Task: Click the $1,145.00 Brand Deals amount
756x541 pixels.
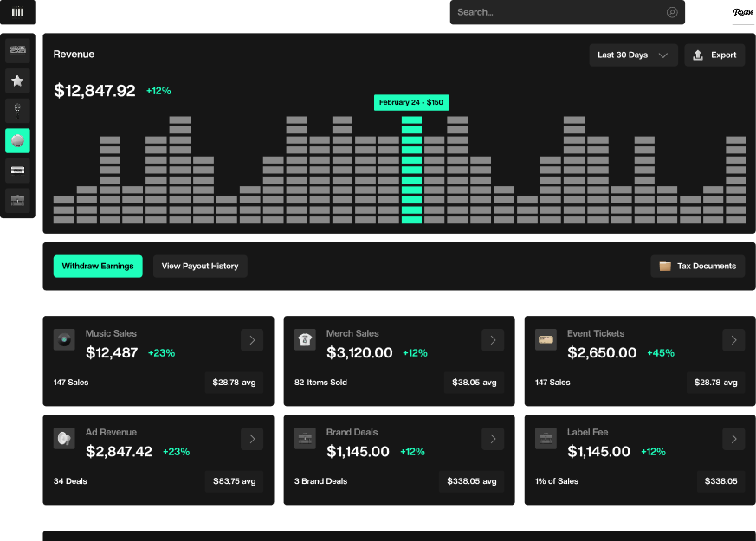Action: coord(358,451)
